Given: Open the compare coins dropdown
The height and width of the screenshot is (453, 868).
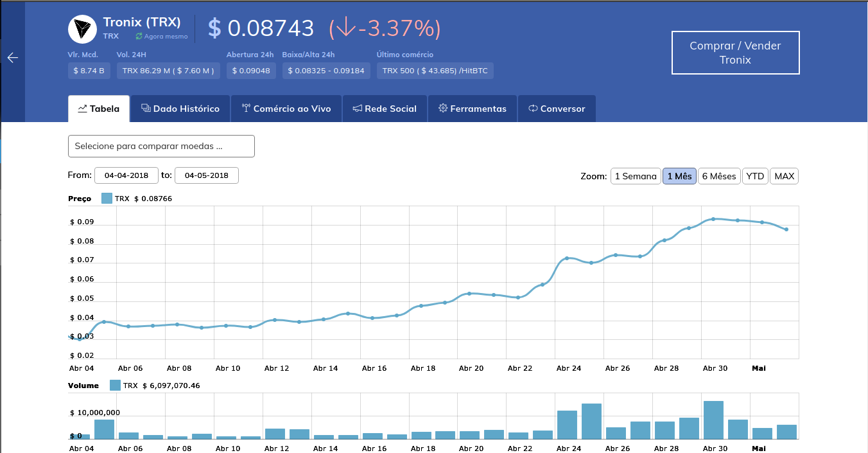Looking at the screenshot, I should click(x=161, y=147).
